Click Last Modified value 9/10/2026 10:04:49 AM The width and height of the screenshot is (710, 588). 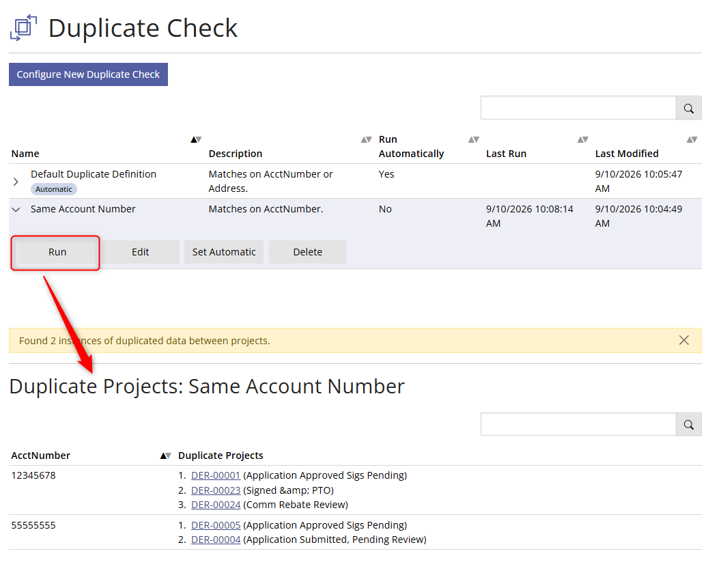point(638,216)
